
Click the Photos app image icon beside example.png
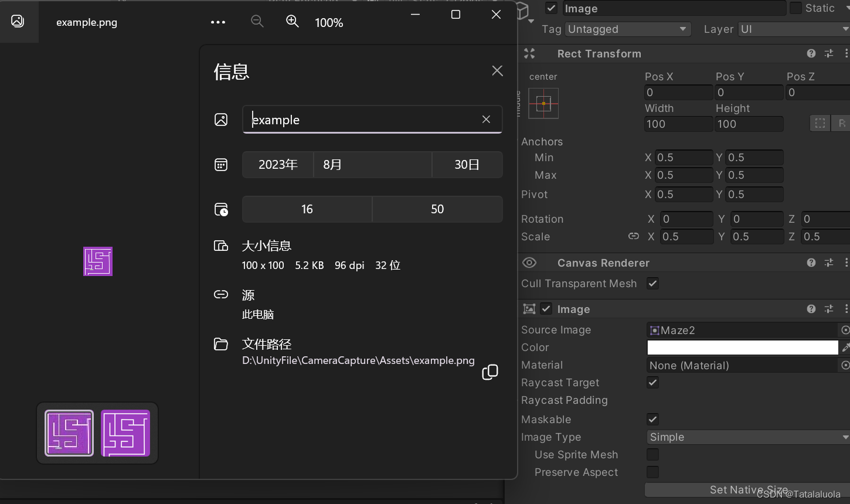(x=18, y=21)
